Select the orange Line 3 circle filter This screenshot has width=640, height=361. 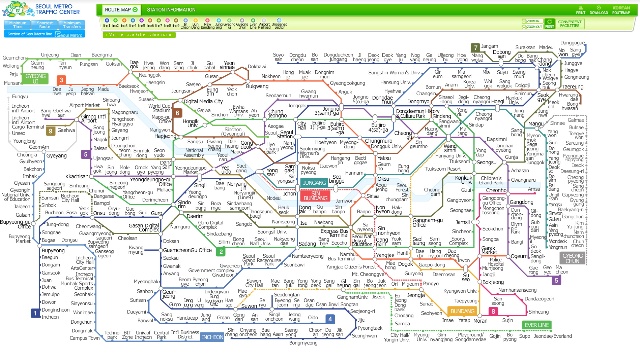click(124, 20)
